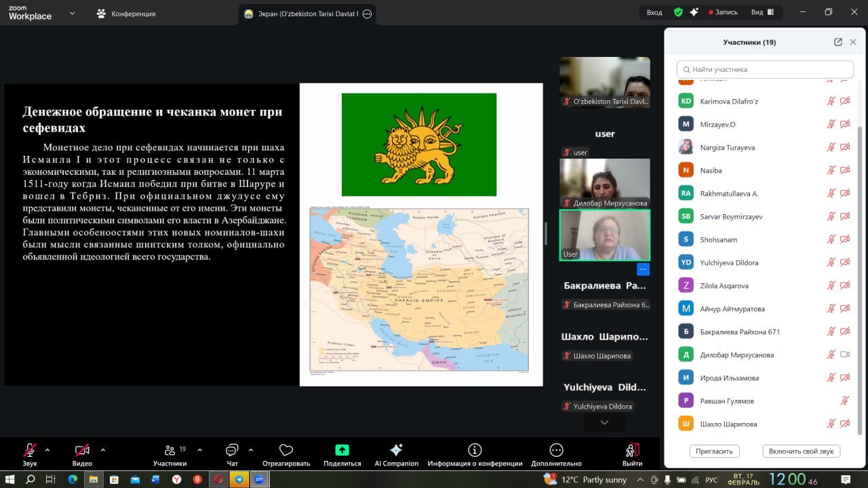Open the React emoji menu
This screenshot has height=488, width=868.
coord(285,451)
